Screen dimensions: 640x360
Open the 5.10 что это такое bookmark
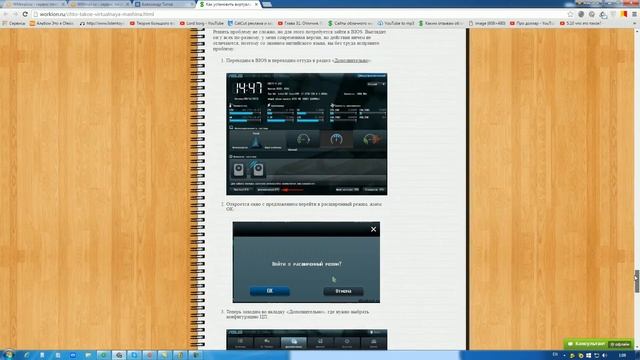580,24
